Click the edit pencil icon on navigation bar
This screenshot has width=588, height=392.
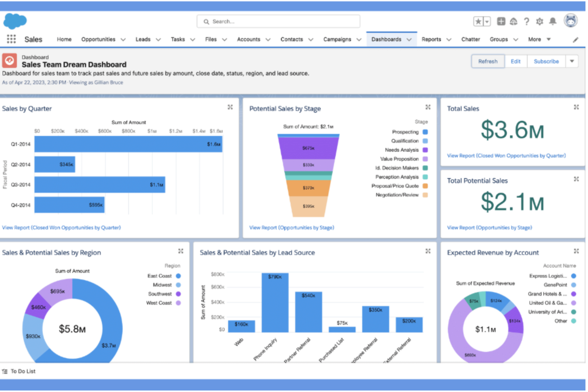pos(576,39)
